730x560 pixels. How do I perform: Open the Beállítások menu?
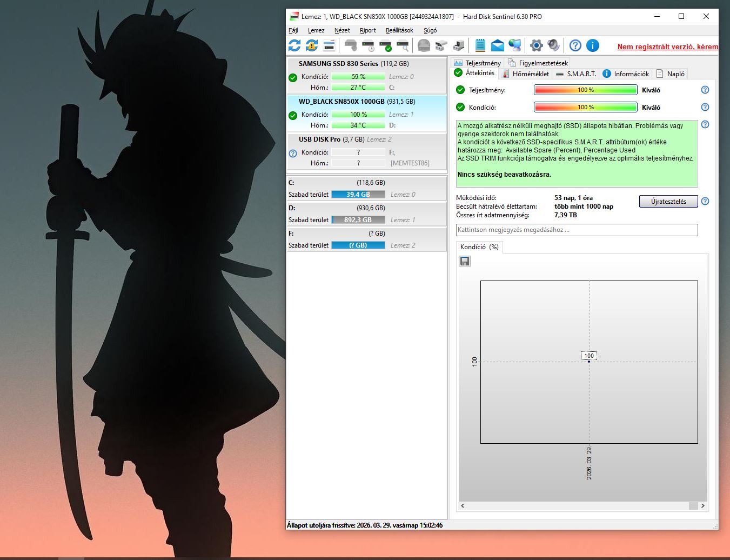click(x=399, y=30)
